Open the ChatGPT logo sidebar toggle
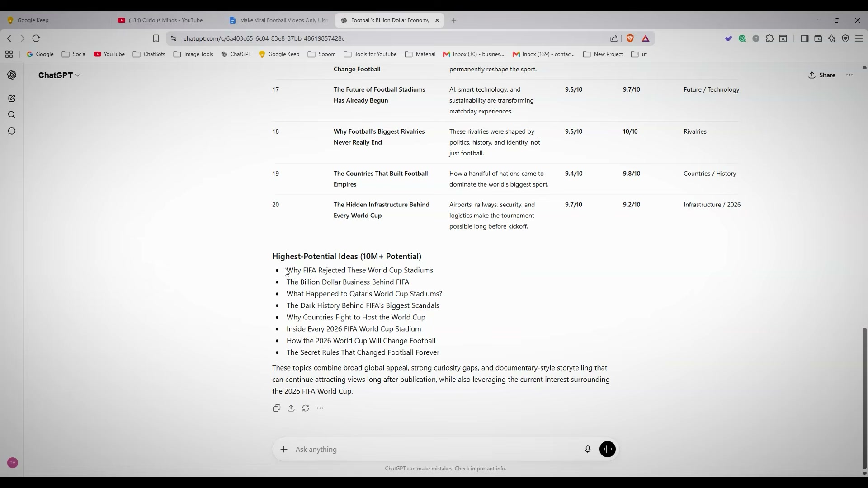 click(12, 75)
